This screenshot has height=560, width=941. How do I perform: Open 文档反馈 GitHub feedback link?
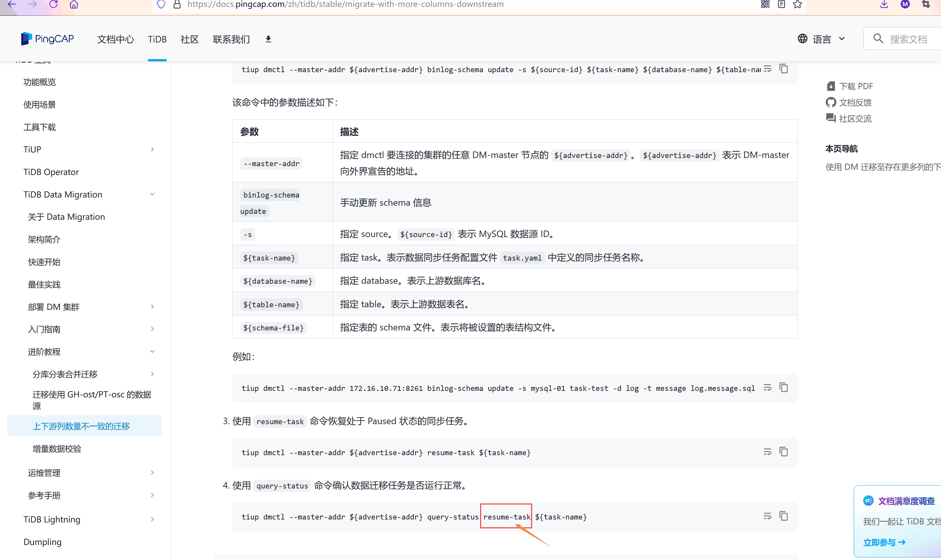(x=849, y=103)
